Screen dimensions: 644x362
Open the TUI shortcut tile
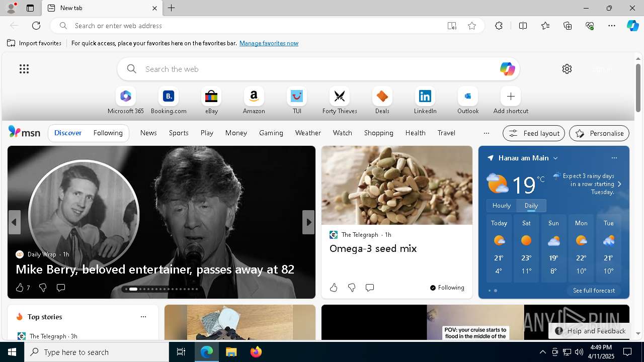click(297, 101)
